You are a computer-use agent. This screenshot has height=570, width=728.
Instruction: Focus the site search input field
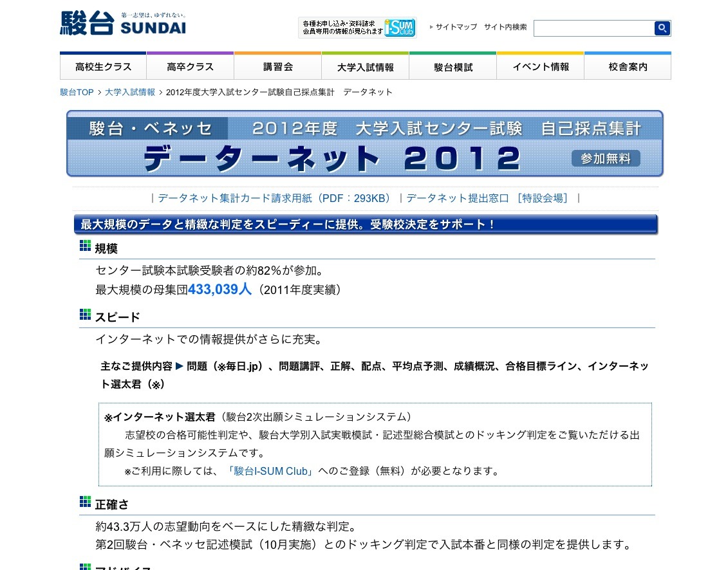point(594,28)
